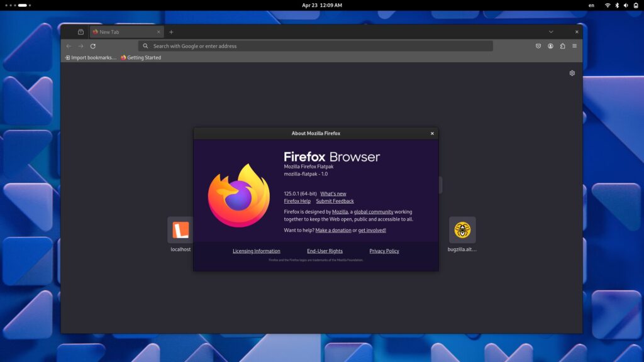The width and height of the screenshot is (644, 362).
Task: Open the Privacy Policy link
Action: 384,251
